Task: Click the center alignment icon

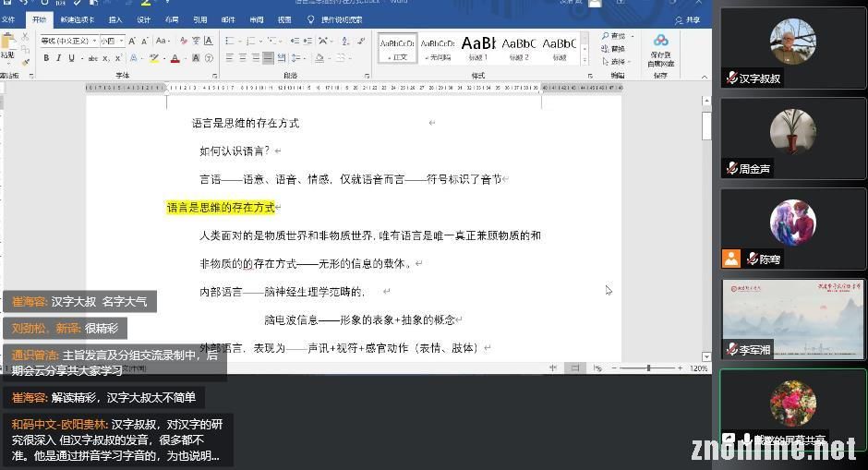Action: click(x=243, y=58)
